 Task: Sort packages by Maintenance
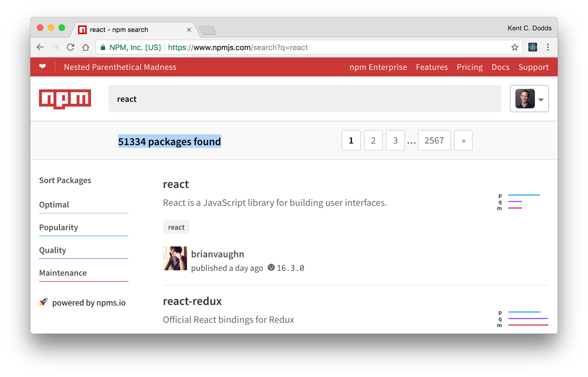click(63, 273)
